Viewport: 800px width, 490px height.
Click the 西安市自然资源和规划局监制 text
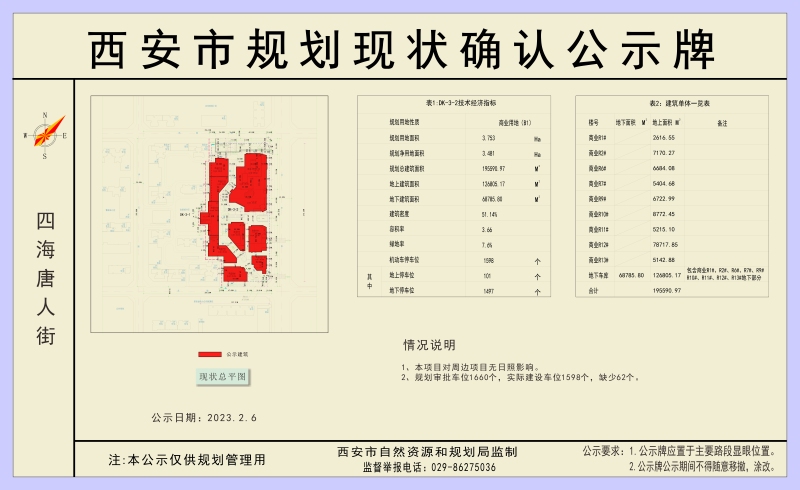tap(427, 452)
